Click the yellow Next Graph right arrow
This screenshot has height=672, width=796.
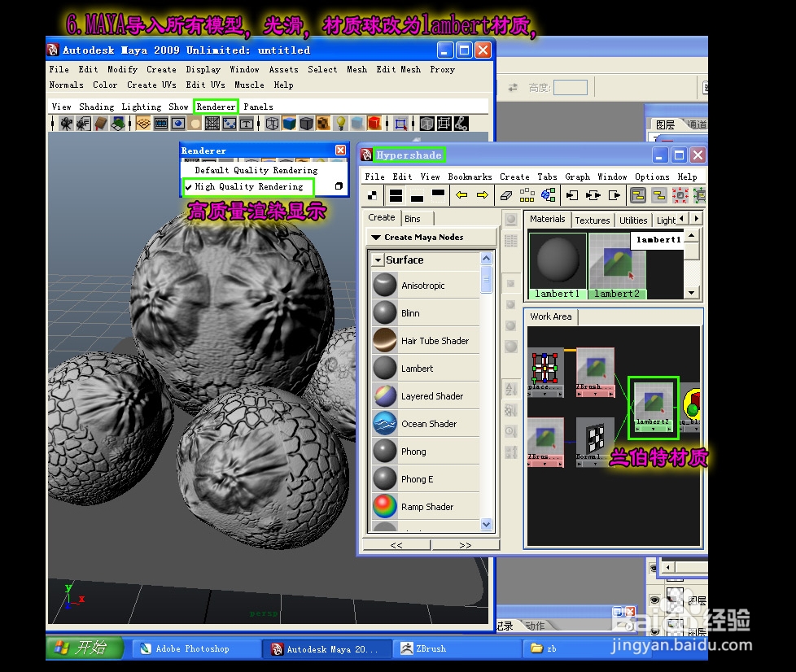point(483,195)
